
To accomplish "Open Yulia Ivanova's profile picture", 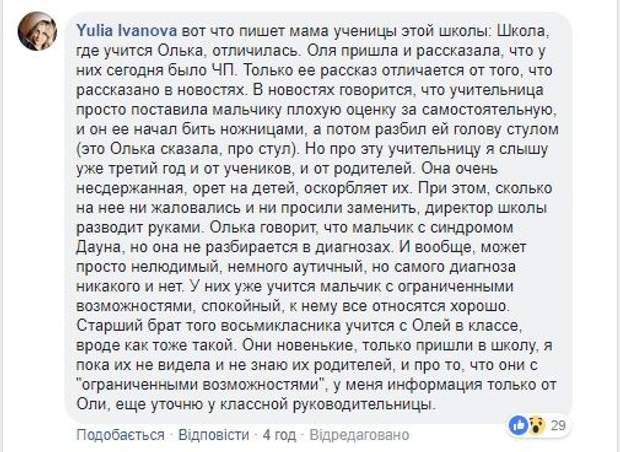I will [37, 33].
